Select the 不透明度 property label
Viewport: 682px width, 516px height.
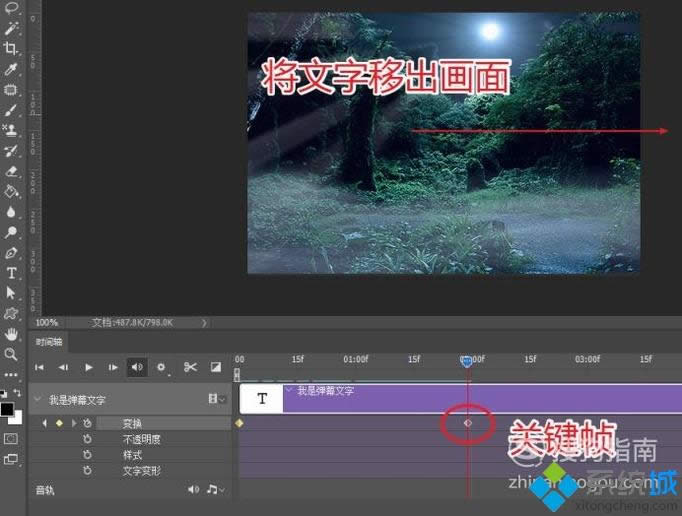tap(142, 439)
